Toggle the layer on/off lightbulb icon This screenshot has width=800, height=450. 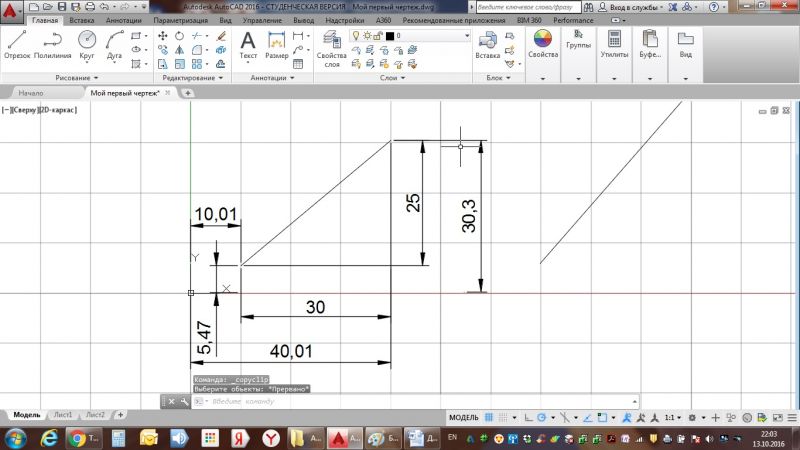[x=356, y=36]
